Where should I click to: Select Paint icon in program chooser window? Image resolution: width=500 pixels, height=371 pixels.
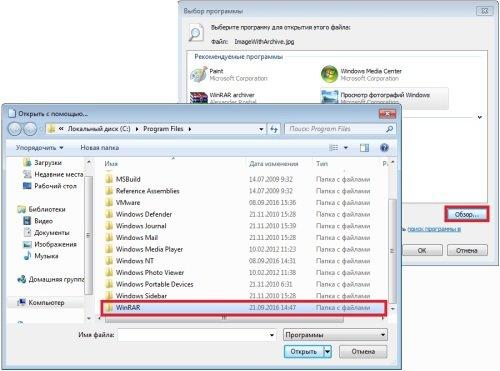click(199, 75)
